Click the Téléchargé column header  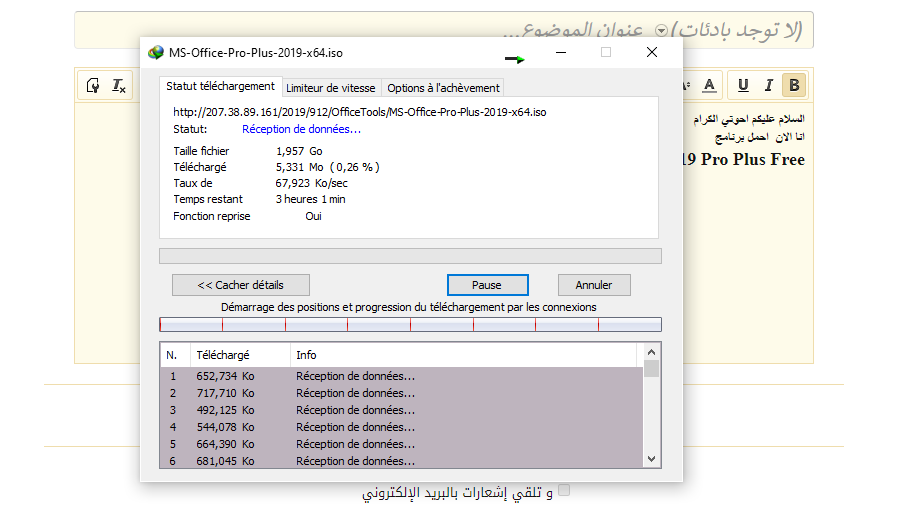pyautogui.click(x=240, y=355)
